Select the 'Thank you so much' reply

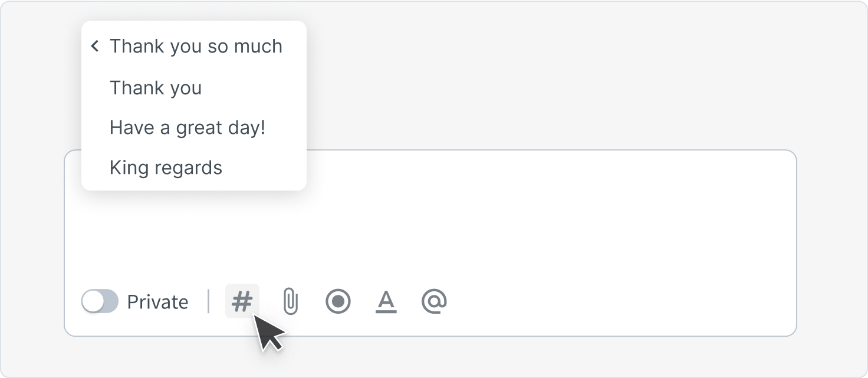[195, 46]
